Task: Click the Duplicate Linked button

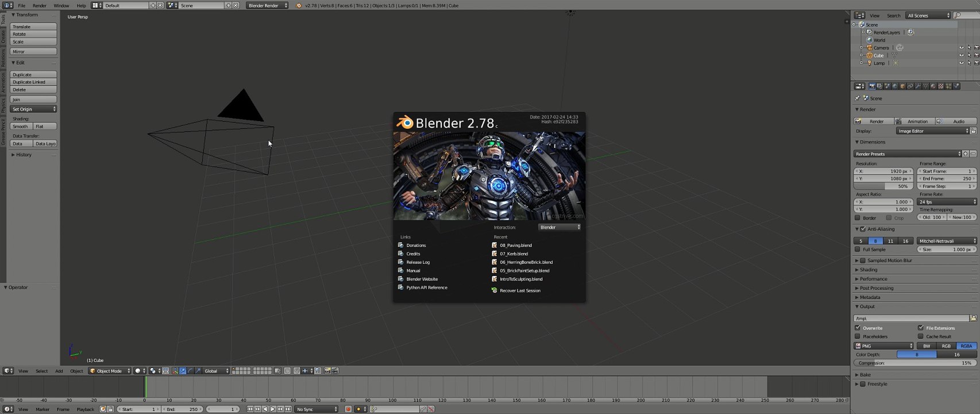Action: point(33,82)
